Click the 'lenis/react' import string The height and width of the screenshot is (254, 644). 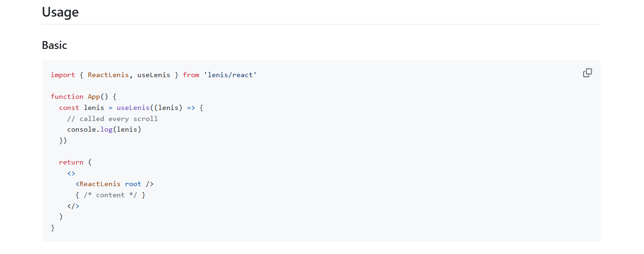pos(230,75)
